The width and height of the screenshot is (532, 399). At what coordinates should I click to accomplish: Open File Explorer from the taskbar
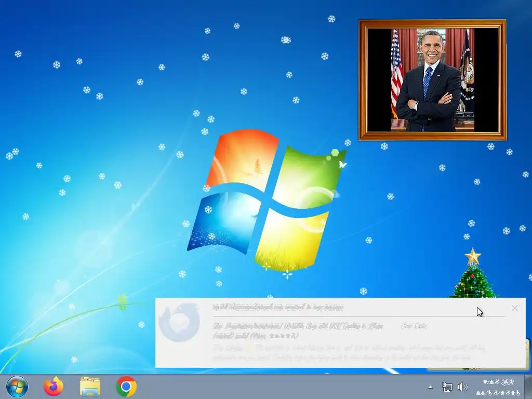pos(90,387)
